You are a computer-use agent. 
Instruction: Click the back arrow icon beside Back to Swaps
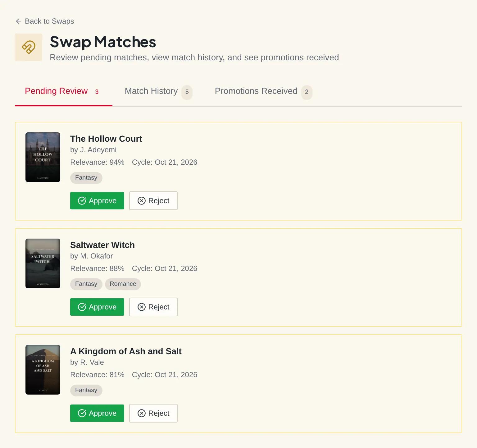pos(19,21)
